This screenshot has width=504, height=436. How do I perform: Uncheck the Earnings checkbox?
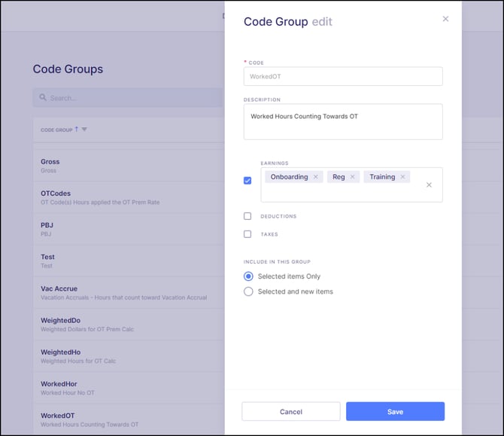point(247,181)
